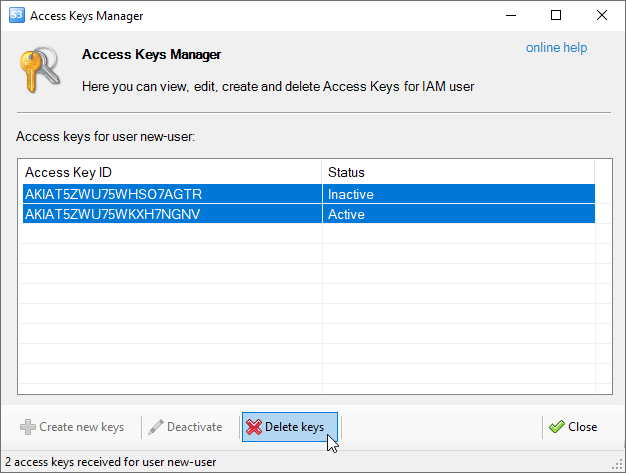Maximize the Access Keys Manager window

556,15
